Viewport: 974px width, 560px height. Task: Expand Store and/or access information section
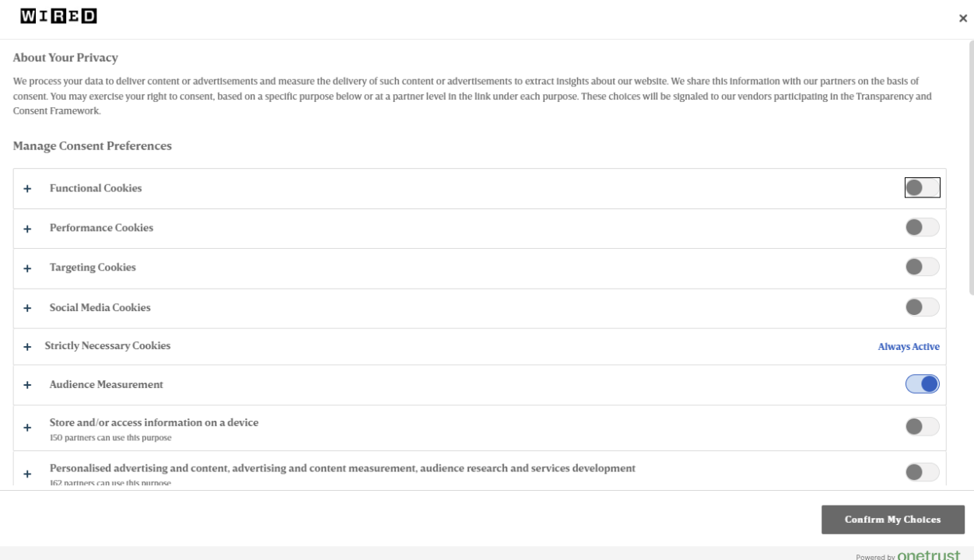pyautogui.click(x=27, y=428)
